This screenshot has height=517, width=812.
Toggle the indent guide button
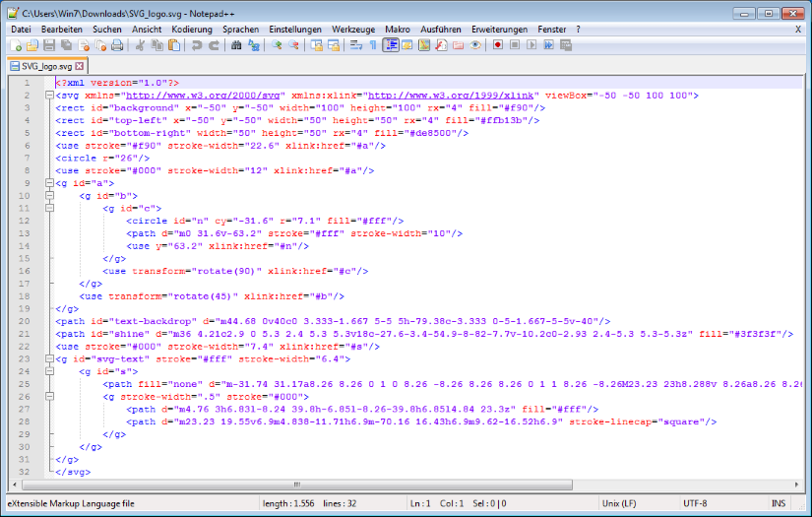coord(391,45)
